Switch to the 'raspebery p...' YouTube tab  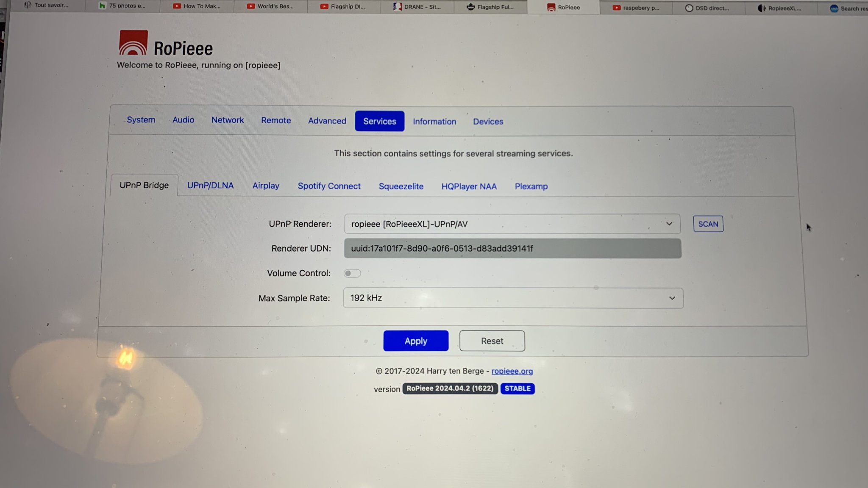(636, 8)
